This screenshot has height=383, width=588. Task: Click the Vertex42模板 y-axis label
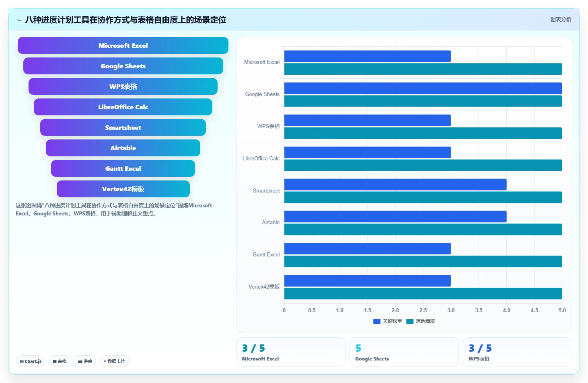(264, 287)
